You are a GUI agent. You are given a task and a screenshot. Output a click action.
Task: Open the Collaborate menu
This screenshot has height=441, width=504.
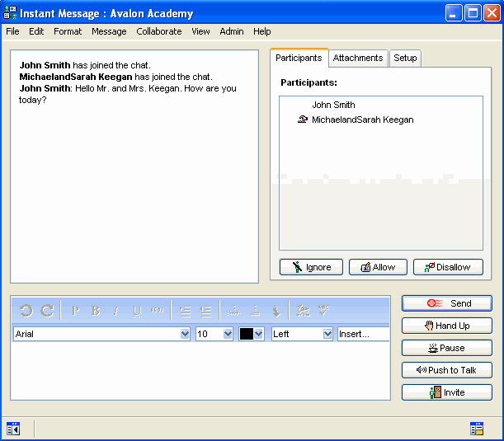[x=158, y=31]
